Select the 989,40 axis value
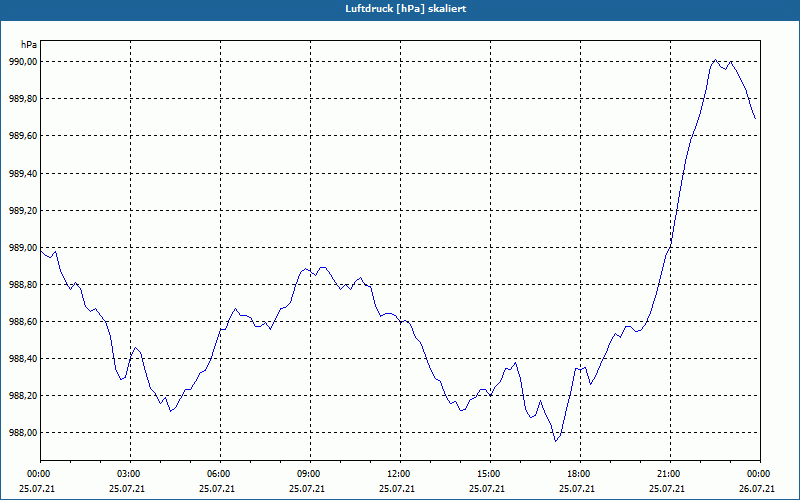This screenshot has width=800, height=500. pyautogui.click(x=23, y=173)
